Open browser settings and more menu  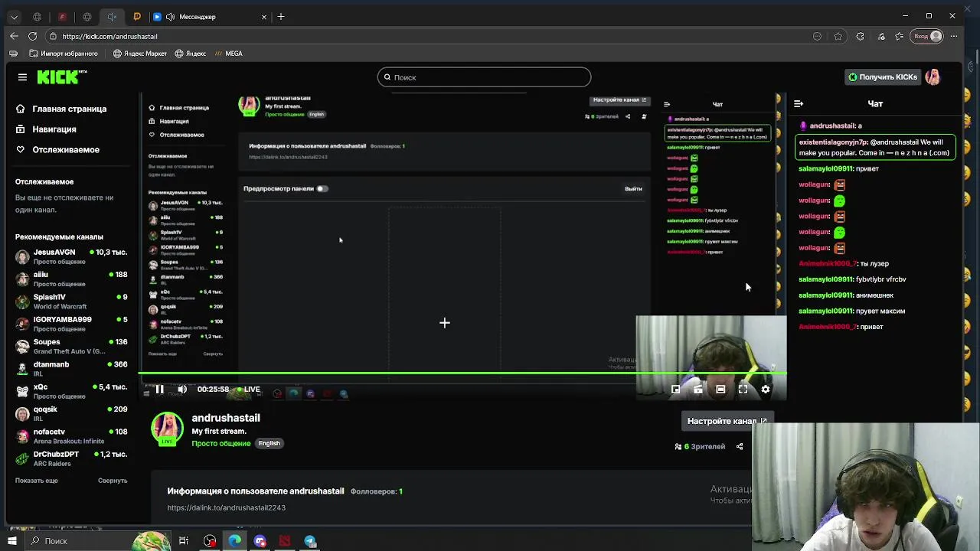953,36
